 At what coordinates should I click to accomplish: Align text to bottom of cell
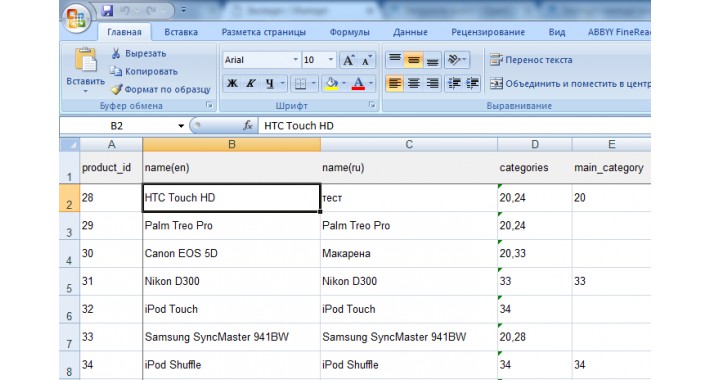pyautogui.click(x=432, y=59)
